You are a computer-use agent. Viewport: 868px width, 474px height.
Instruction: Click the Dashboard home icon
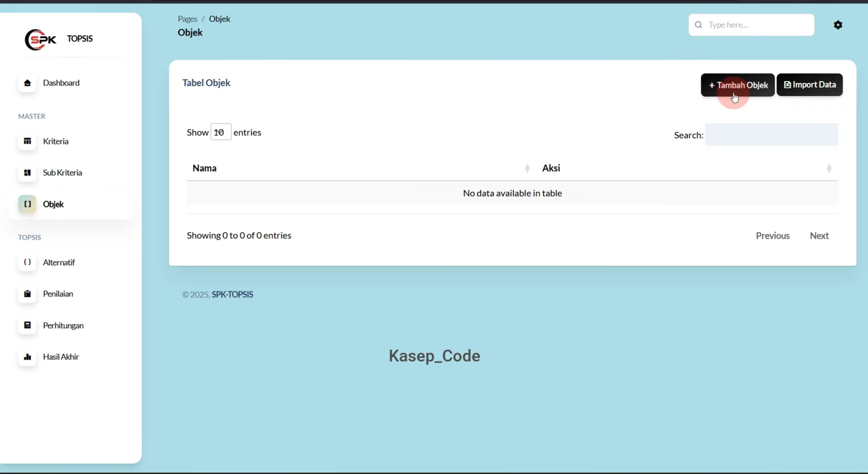click(x=27, y=83)
